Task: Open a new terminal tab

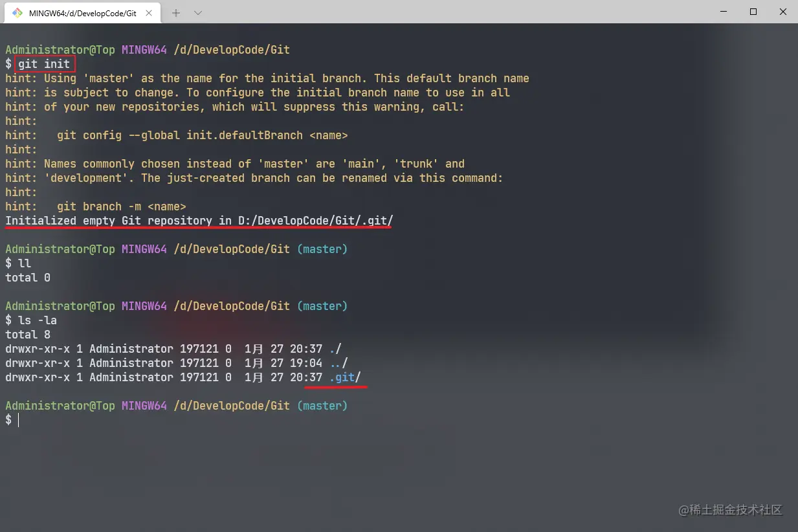Action: [176, 12]
